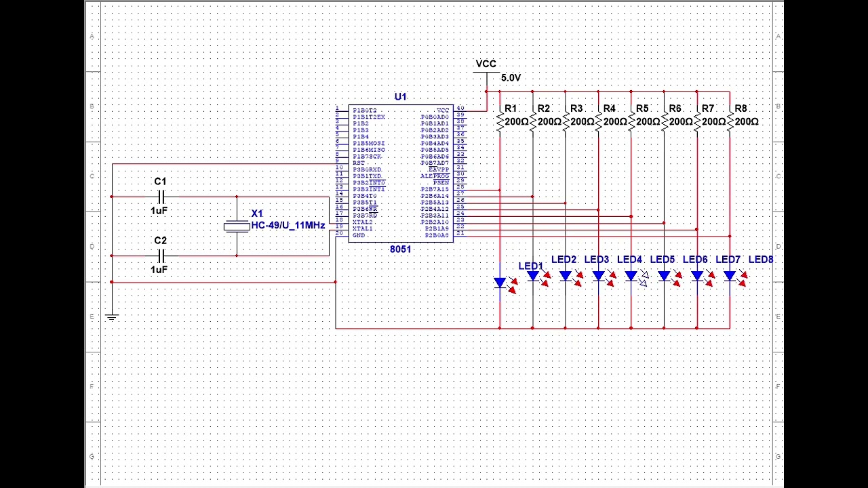Click the C1 capacitor symbol
868x488 pixels.
point(161,197)
